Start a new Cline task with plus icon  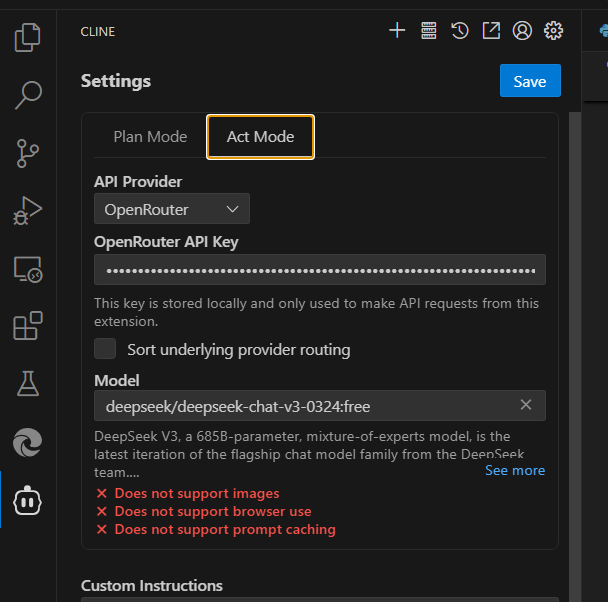(x=397, y=31)
